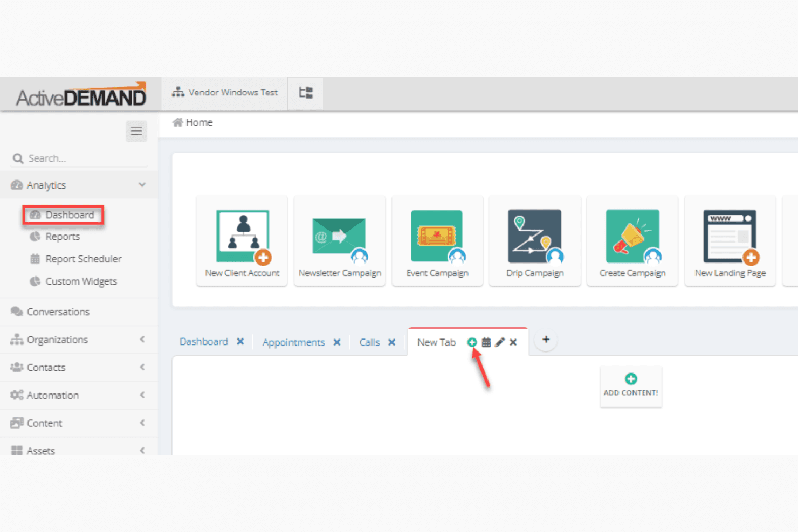This screenshot has width=798, height=532.
Task: Switch to the Dashboard tab
Action: point(204,342)
